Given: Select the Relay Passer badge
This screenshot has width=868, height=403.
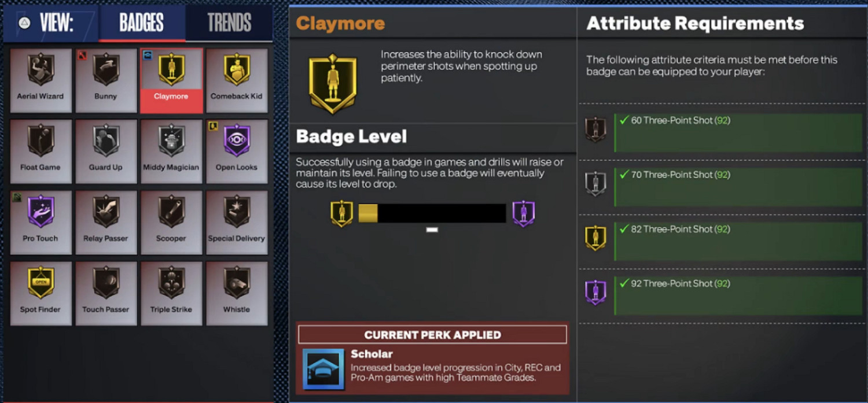Looking at the screenshot, I should pyautogui.click(x=106, y=223).
